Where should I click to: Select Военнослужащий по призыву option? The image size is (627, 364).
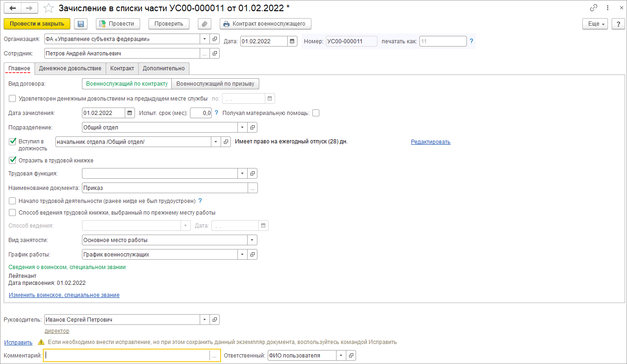pos(216,84)
